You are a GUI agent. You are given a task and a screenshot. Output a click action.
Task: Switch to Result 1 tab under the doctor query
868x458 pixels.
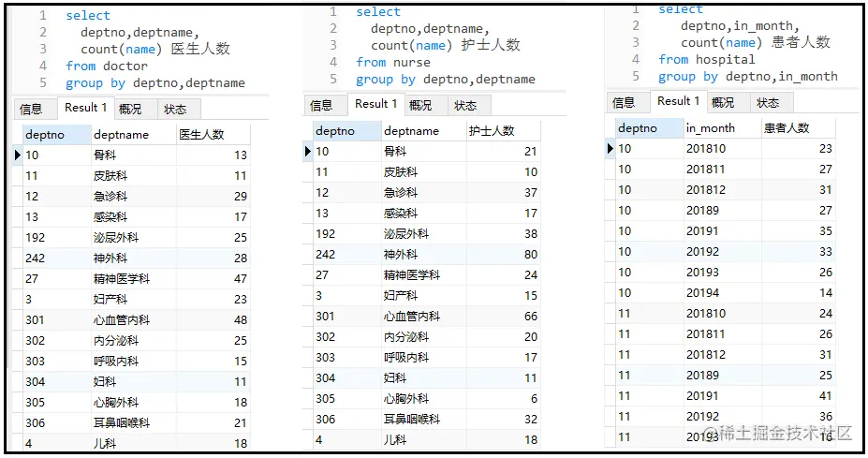pyautogui.click(x=86, y=108)
